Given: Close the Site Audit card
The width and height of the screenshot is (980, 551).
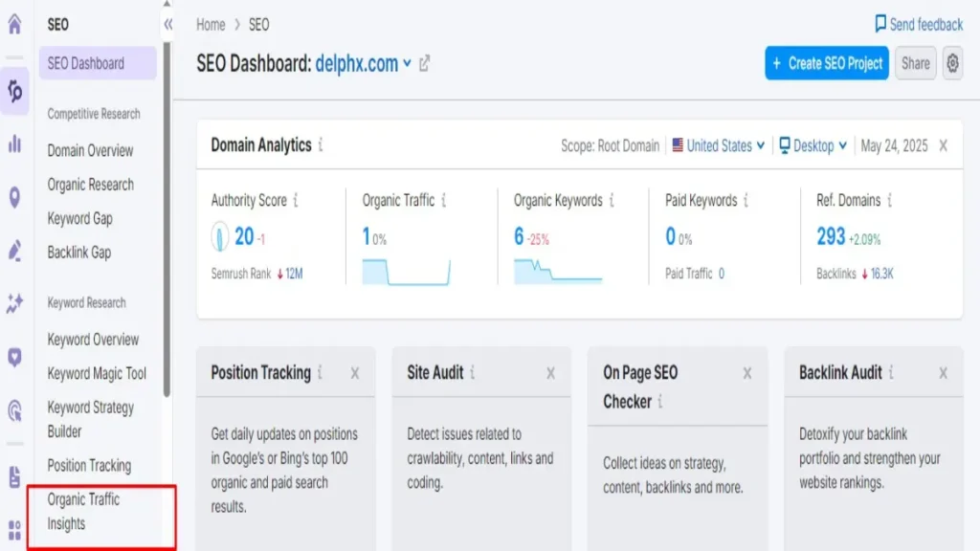Looking at the screenshot, I should (550, 373).
